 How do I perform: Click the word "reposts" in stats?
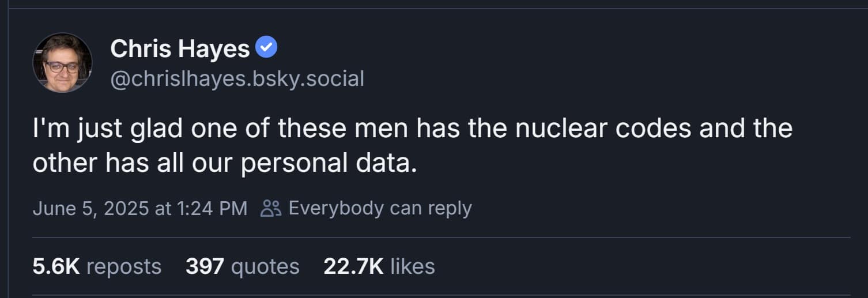(x=123, y=266)
